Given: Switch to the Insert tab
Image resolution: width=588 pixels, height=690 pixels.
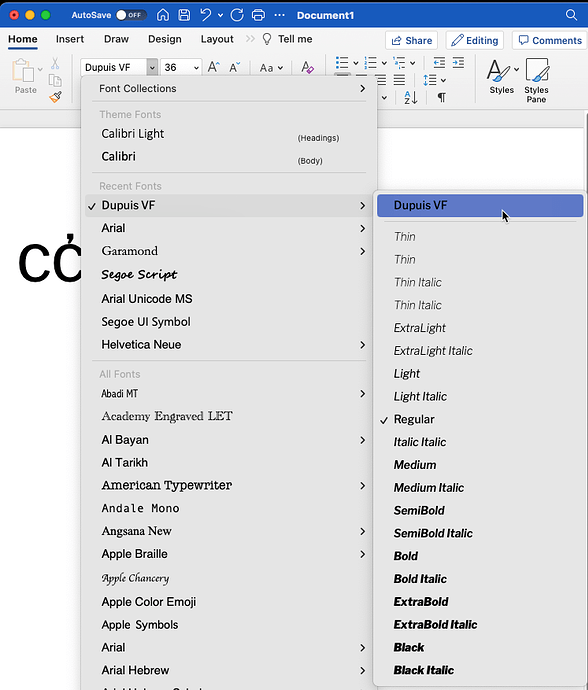Looking at the screenshot, I should tap(70, 39).
